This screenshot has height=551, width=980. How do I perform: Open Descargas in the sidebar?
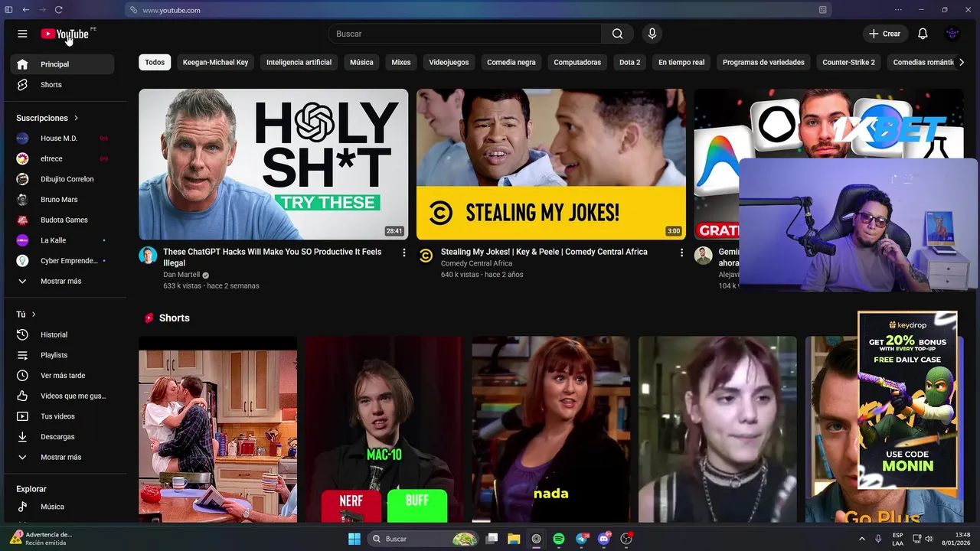pyautogui.click(x=63, y=437)
